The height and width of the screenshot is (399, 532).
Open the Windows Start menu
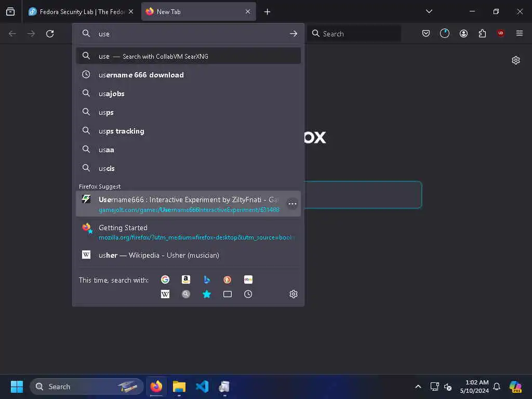click(x=17, y=387)
